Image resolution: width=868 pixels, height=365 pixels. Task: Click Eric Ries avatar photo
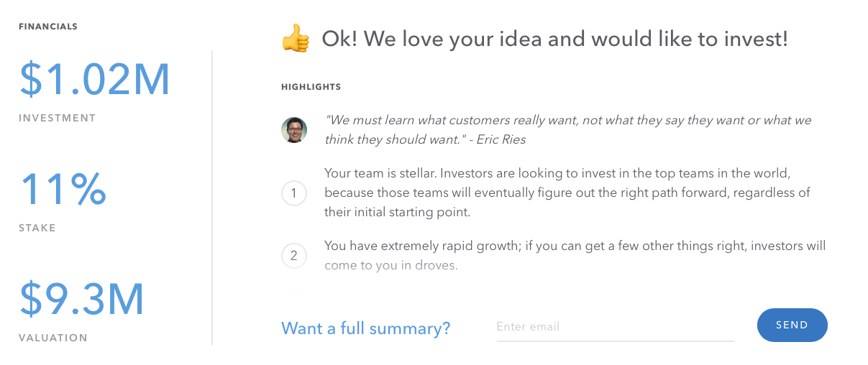pos(294,130)
